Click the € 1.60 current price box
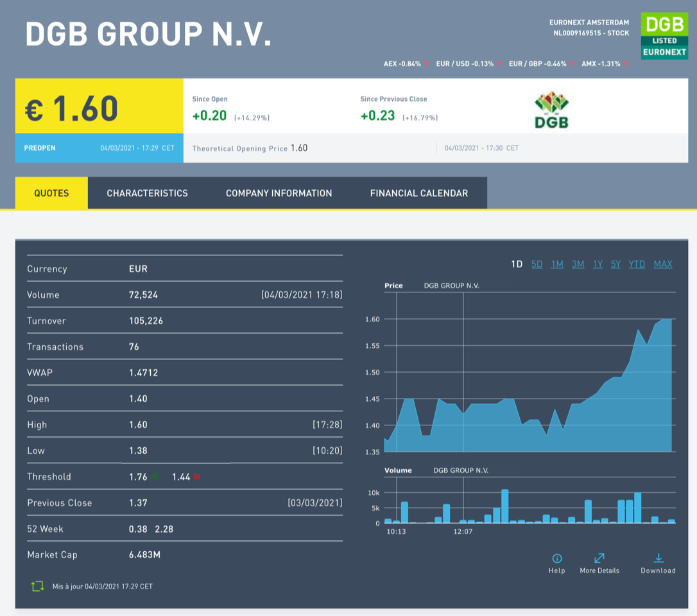Screen dimensions: 697x616 pos(99,106)
